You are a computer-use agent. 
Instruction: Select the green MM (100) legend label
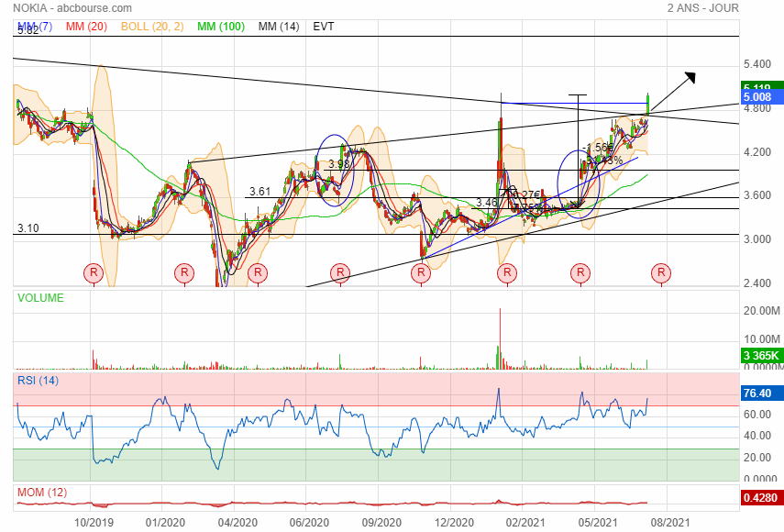pyautogui.click(x=221, y=27)
